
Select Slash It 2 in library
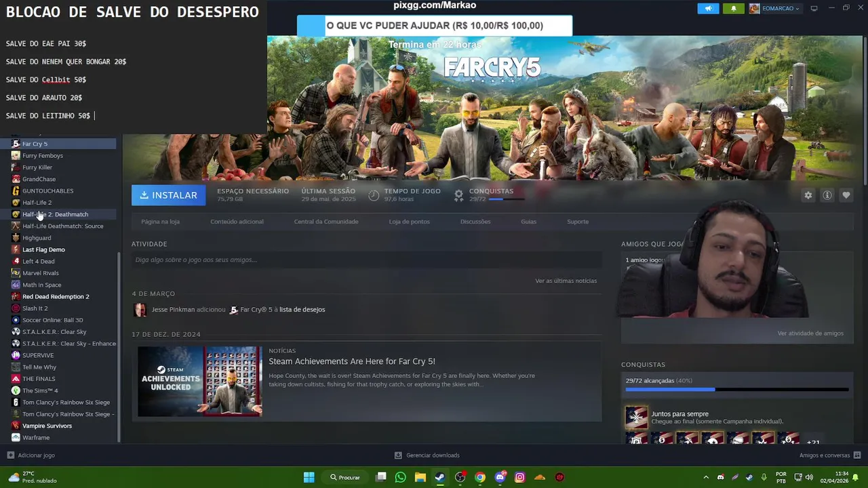click(x=58, y=308)
